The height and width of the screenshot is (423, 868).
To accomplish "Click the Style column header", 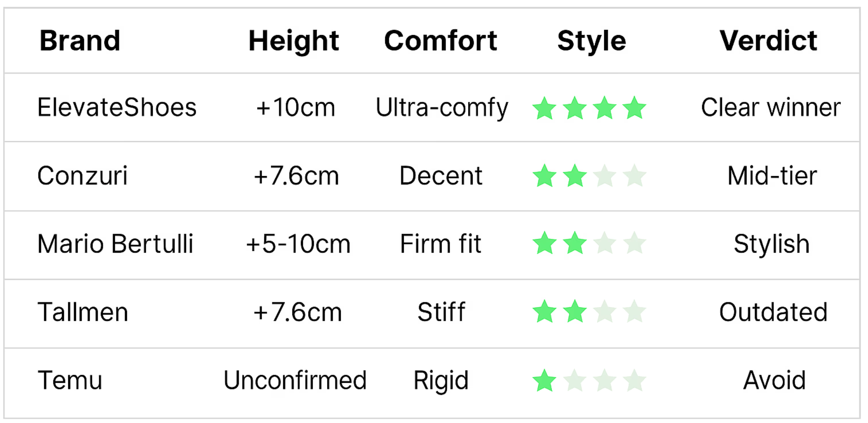I will pyautogui.click(x=592, y=41).
